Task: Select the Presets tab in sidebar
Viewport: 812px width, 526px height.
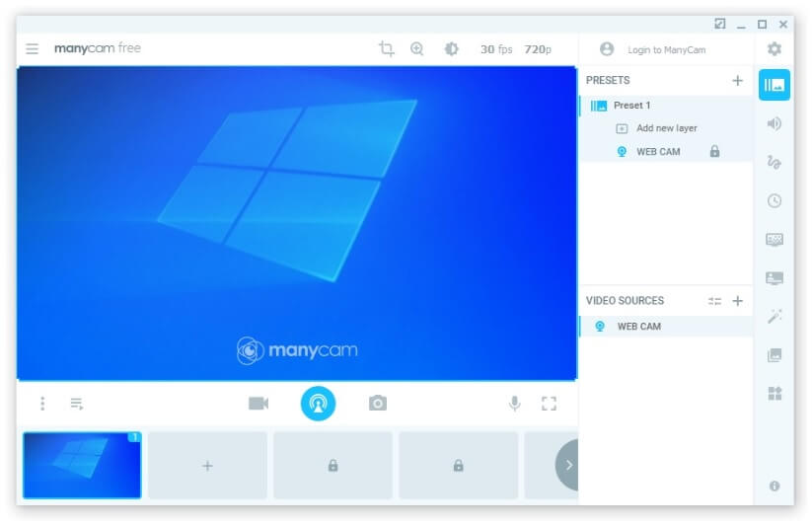Action: [775, 85]
